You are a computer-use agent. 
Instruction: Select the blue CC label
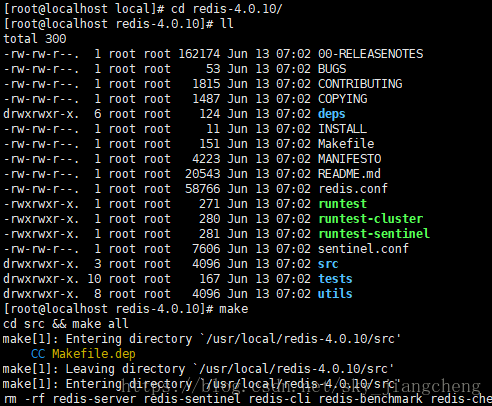point(38,354)
